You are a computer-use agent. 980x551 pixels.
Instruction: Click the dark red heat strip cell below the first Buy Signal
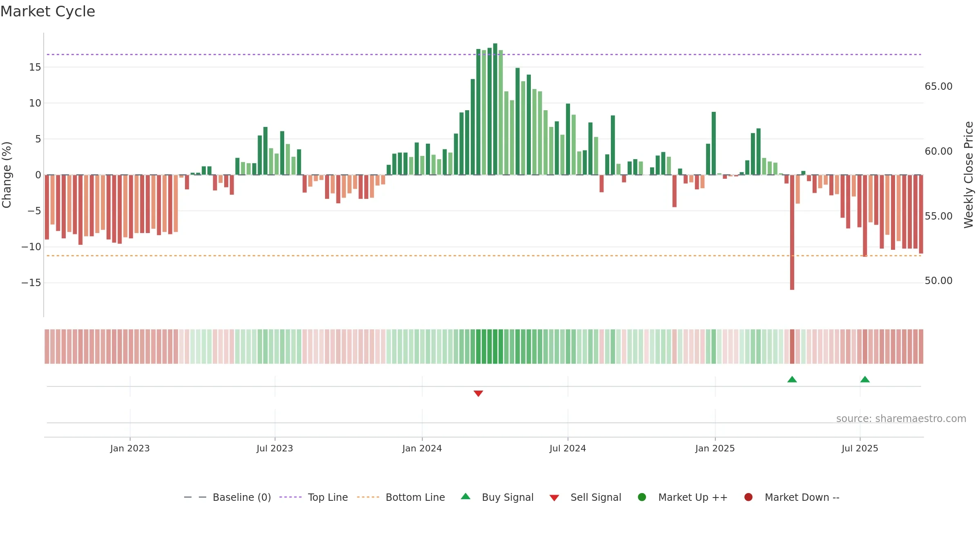click(x=792, y=347)
